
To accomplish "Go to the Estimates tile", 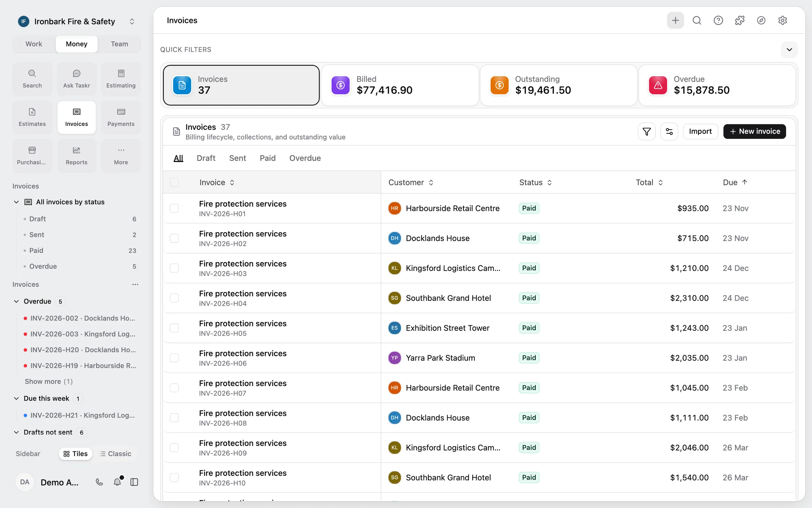I will tap(32, 117).
